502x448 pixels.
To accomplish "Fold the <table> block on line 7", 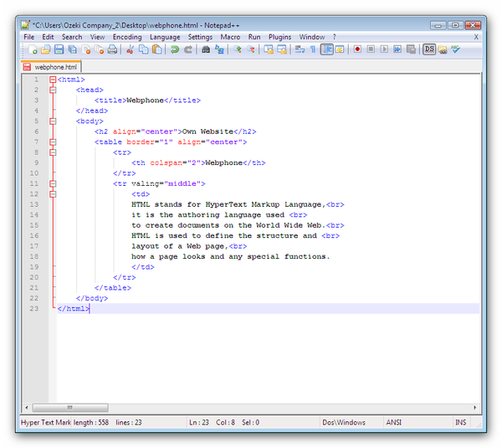I will [53, 142].
